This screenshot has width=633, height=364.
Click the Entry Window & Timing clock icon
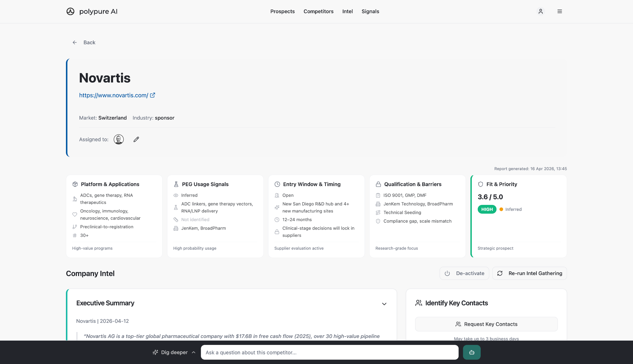[277, 184]
